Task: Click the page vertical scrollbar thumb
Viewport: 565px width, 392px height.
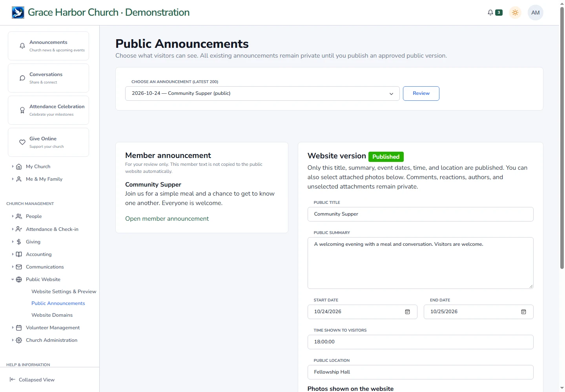Action: coord(562,137)
